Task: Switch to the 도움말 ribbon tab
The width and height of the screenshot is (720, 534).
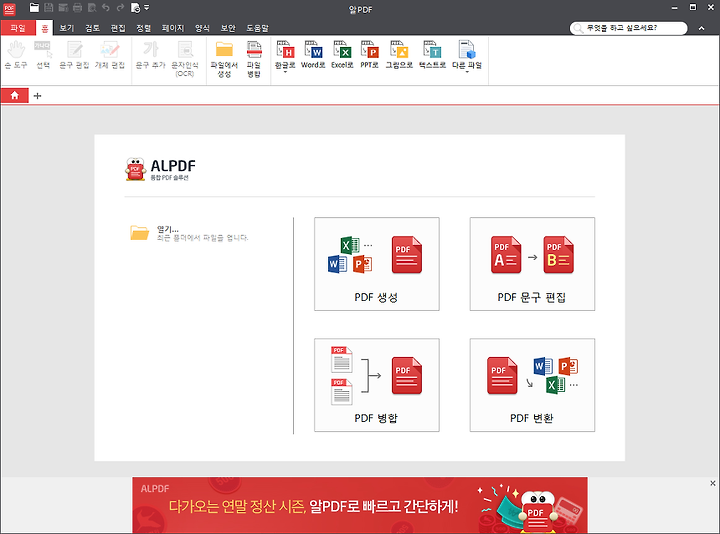Action: click(258, 28)
